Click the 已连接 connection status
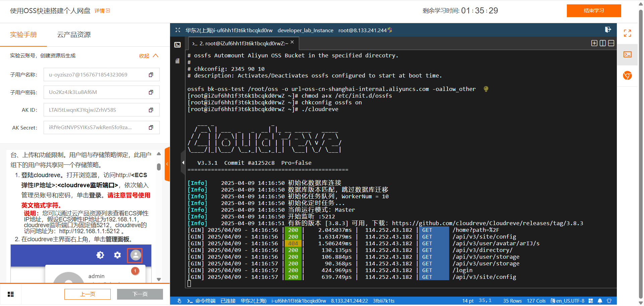 click(228, 301)
